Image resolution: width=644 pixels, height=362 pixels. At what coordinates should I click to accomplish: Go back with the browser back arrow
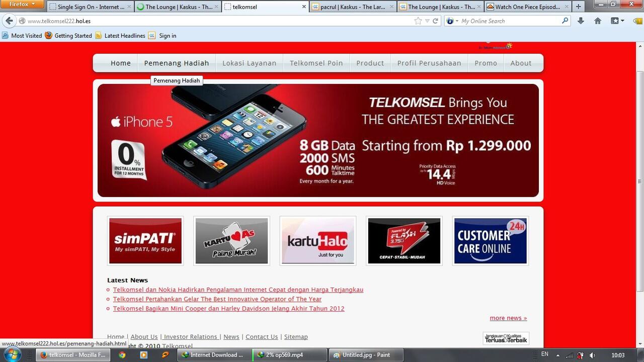tap(9, 21)
